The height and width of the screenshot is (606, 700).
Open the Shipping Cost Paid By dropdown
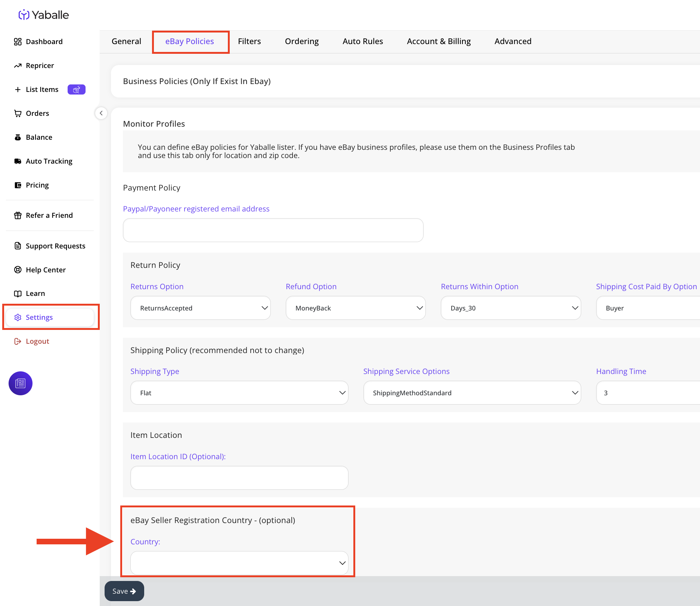648,308
